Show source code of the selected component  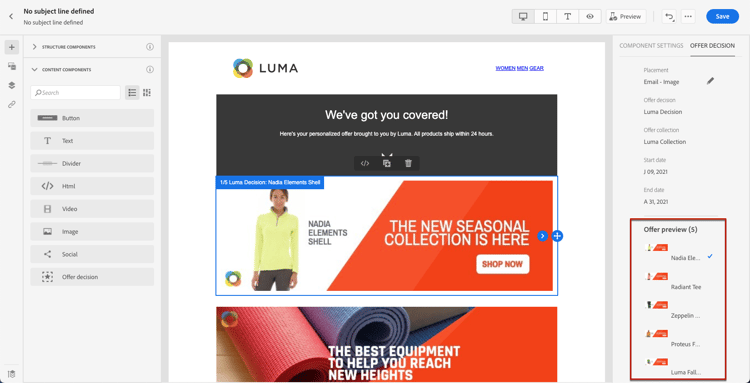coord(365,164)
